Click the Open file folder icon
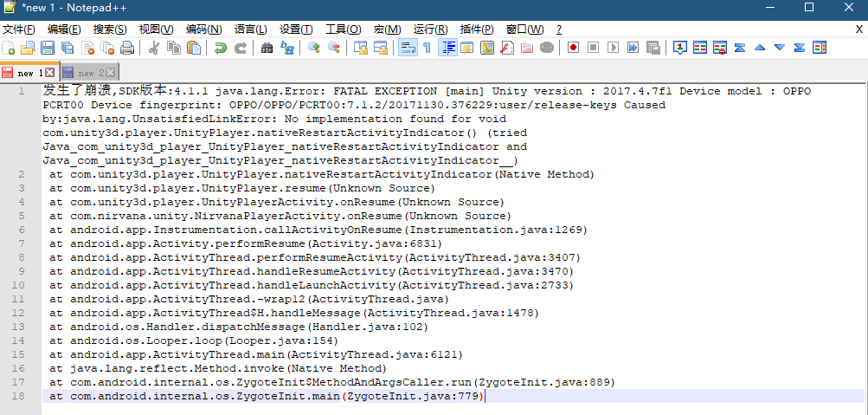 (x=28, y=49)
